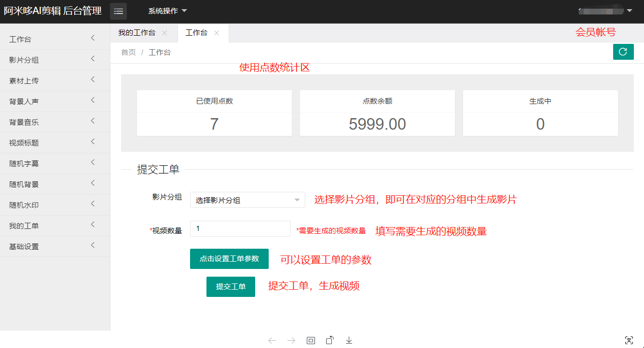Switch to the 我的工作台 tab
This screenshot has height=348, width=644.
tap(137, 33)
